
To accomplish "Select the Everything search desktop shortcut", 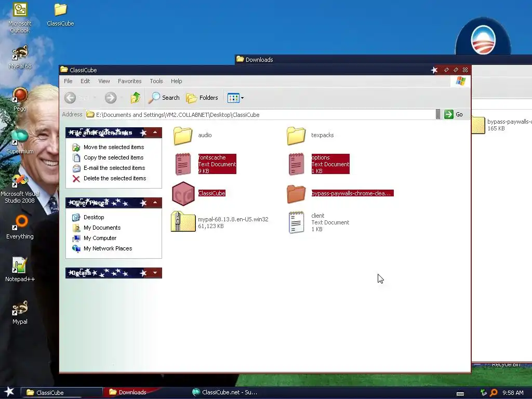I will (x=20, y=227).
